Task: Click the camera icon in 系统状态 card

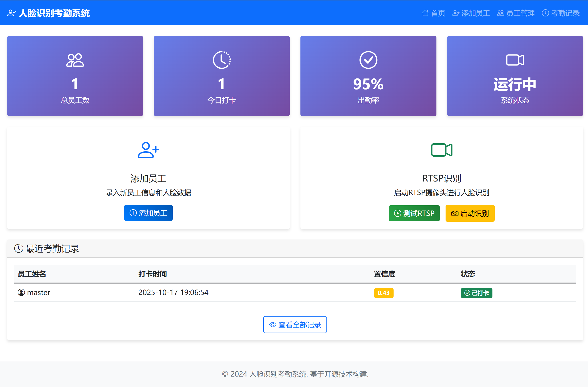Action: pos(515,60)
